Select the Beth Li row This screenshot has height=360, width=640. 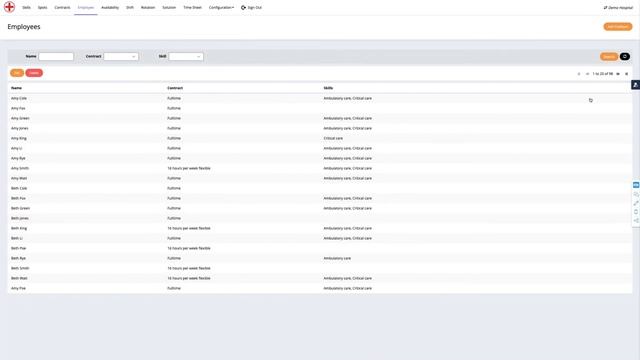[320, 238]
